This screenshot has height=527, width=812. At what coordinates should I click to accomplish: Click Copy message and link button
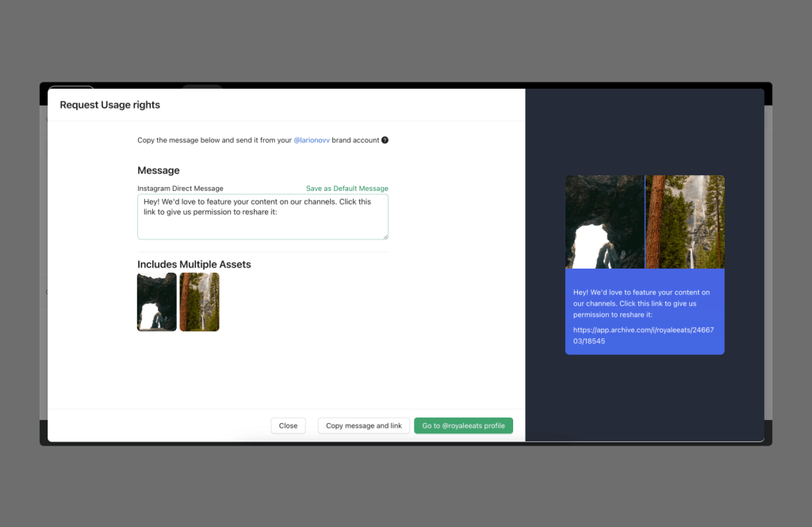click(364, 426)
